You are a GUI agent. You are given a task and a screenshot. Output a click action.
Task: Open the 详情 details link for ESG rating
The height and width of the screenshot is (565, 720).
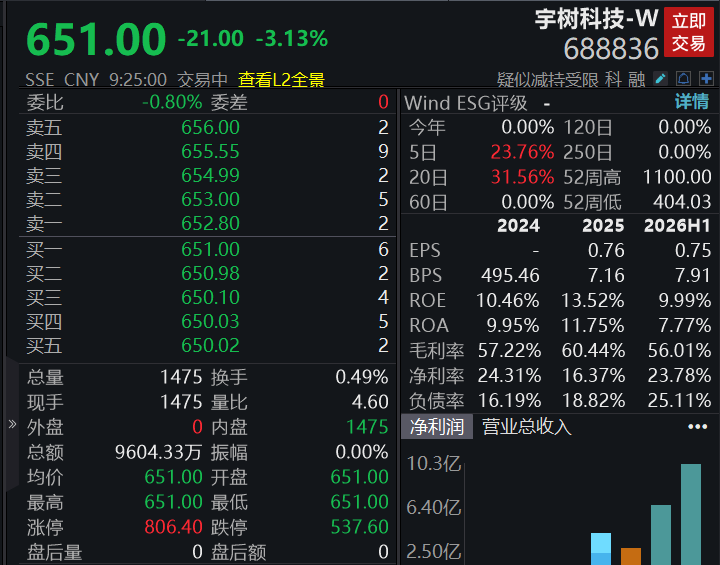(692, 102)
